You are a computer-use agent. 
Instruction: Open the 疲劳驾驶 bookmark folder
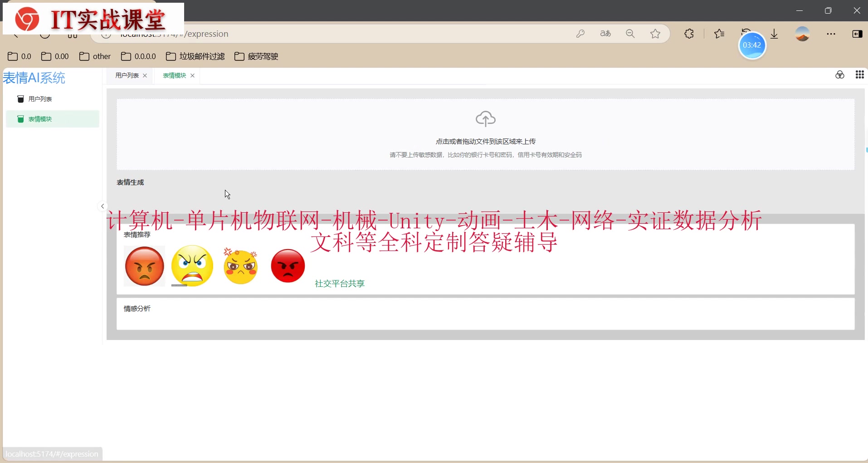[x=256, y=56]
